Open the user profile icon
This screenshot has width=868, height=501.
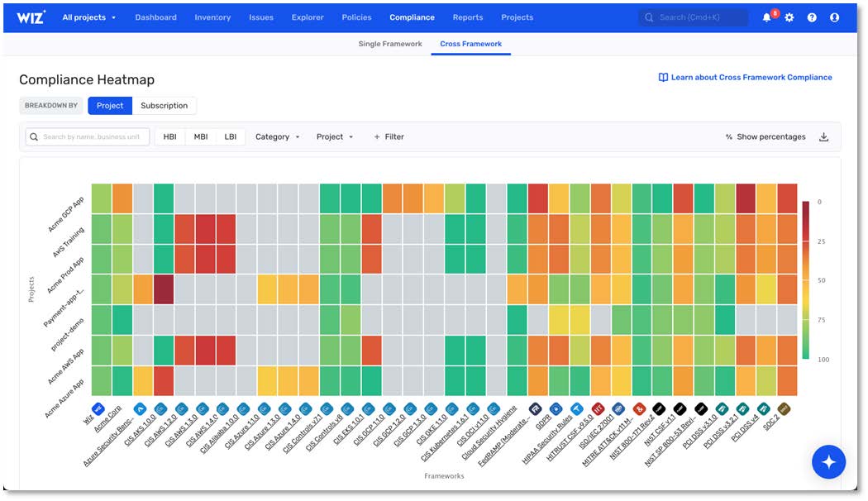(x=834, y=17)
